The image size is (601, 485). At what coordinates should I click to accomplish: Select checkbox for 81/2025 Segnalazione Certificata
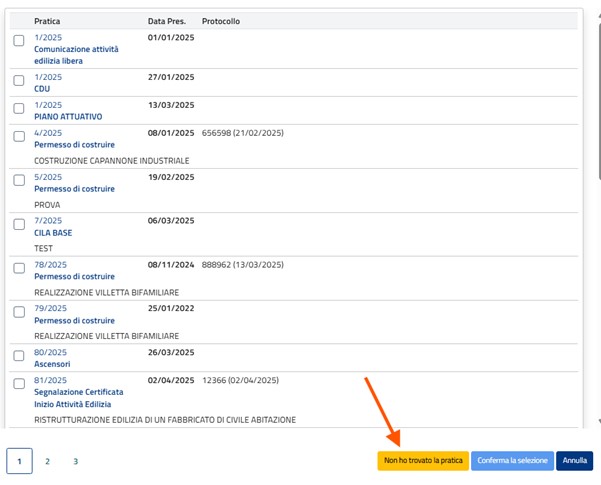coord(19,385)
